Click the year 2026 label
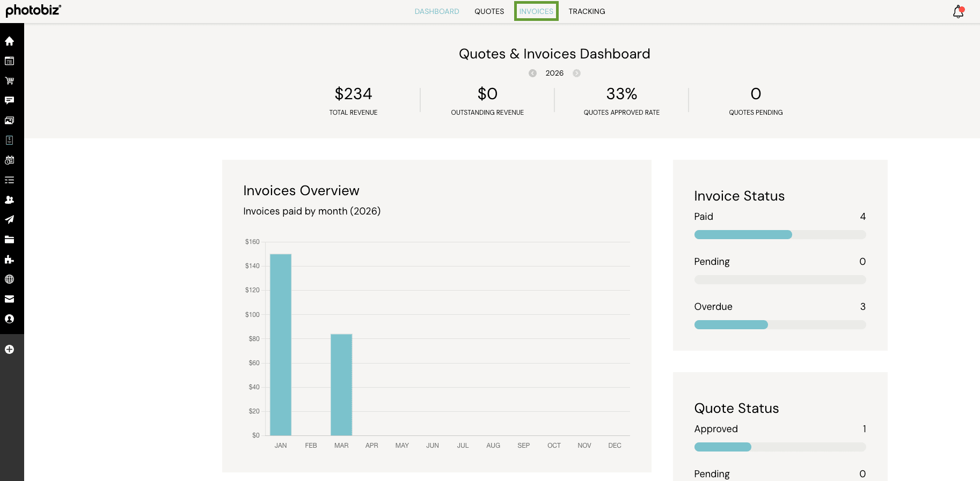Image resolution: width=980 pixels, height=481 pixels. tap(554, 73)
